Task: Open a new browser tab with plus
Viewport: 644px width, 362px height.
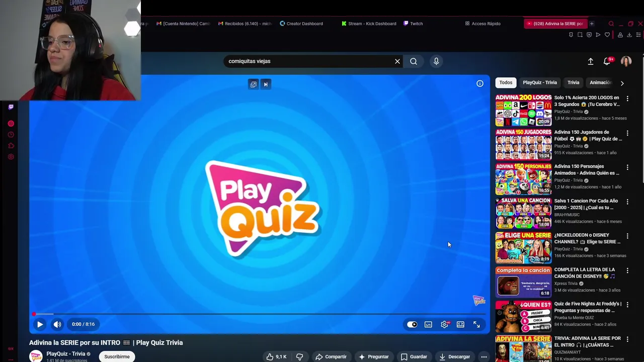Action: click(592, 24)
